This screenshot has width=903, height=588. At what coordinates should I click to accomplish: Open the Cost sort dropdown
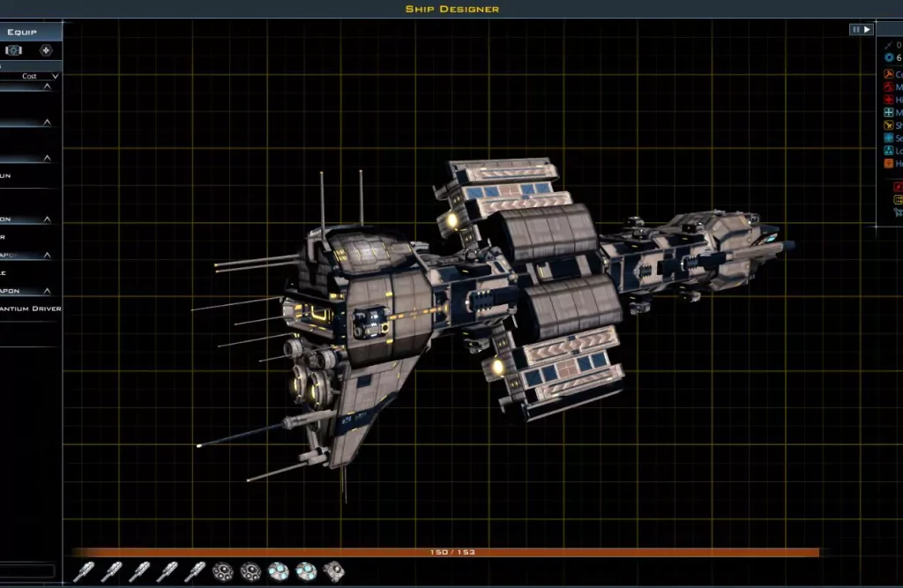tap(41, 77)
